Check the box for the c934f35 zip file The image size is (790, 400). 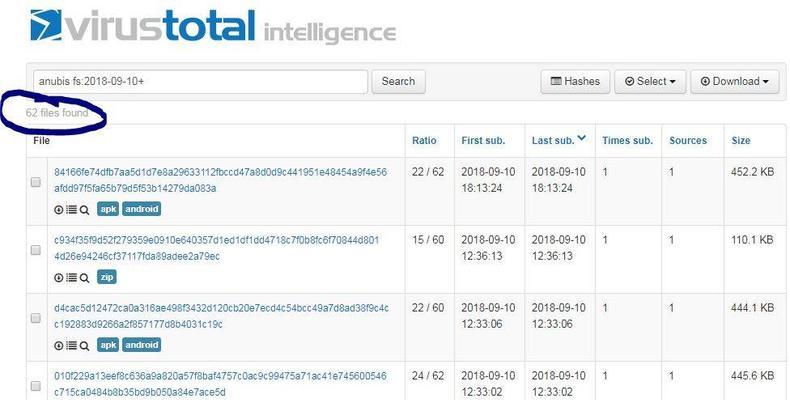36,250
